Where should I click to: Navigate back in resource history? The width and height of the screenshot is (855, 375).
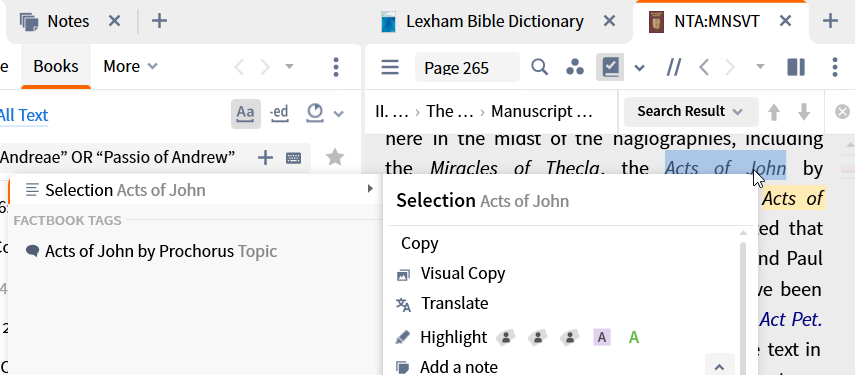pyautogui.click(x=704, y=68)
